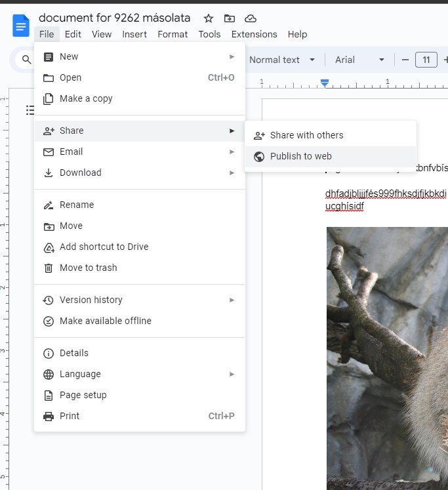Click the document title text
Screen dimensions: 448x490
[x=114, y=18]
